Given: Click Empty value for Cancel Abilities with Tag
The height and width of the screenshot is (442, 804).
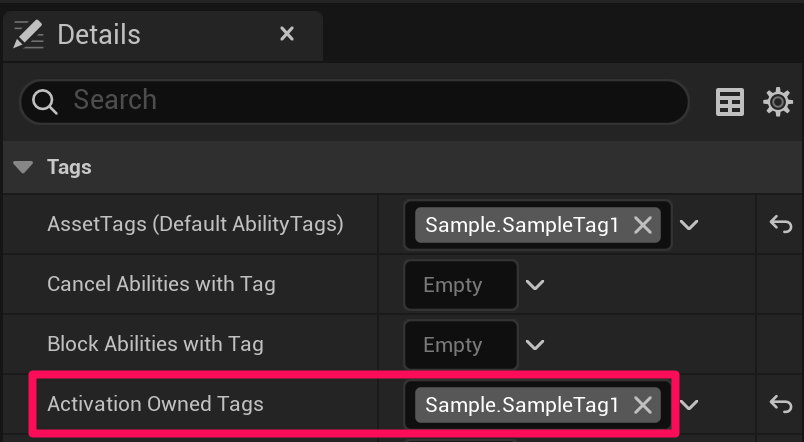Looking at the screenshot, I should click(453, 285).
